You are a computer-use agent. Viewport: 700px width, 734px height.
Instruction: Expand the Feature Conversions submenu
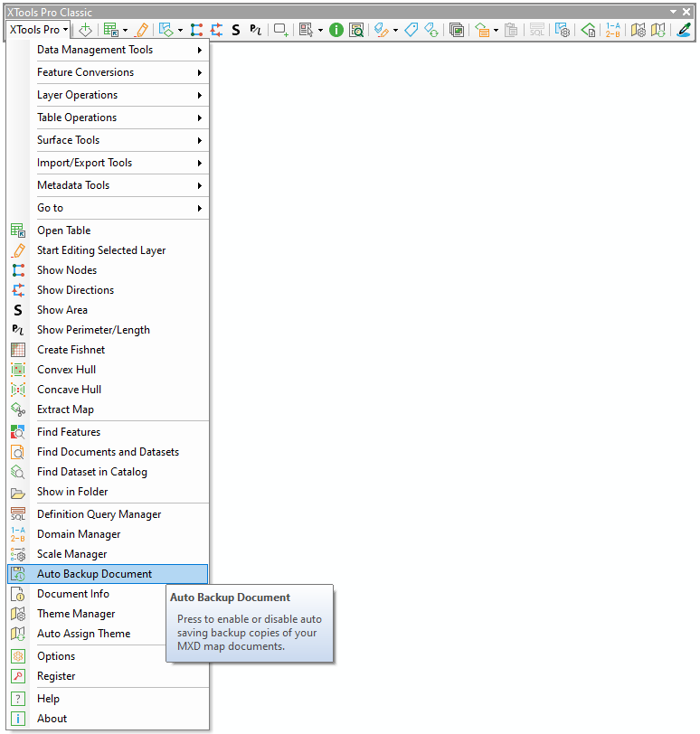[108, 72]
